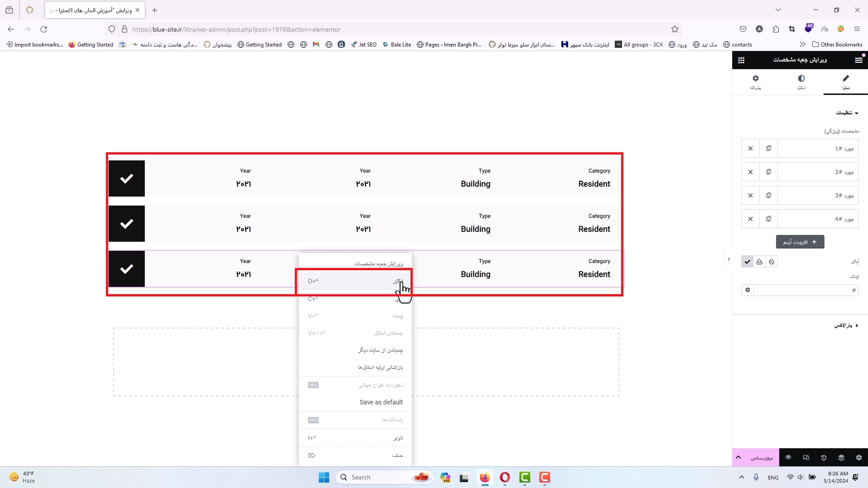Open the Elementor widgets grid panel
868x488 pixels.
741,60
